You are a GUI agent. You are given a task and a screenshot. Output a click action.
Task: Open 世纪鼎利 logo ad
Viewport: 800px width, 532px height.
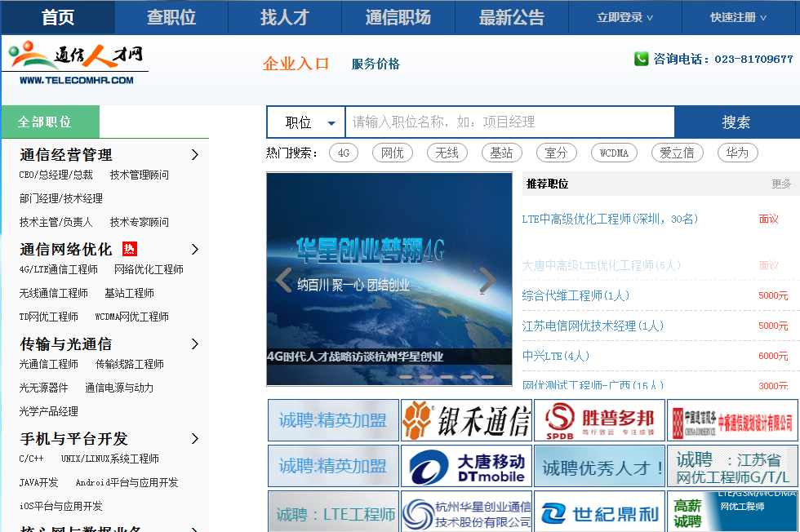click(599, 511)
